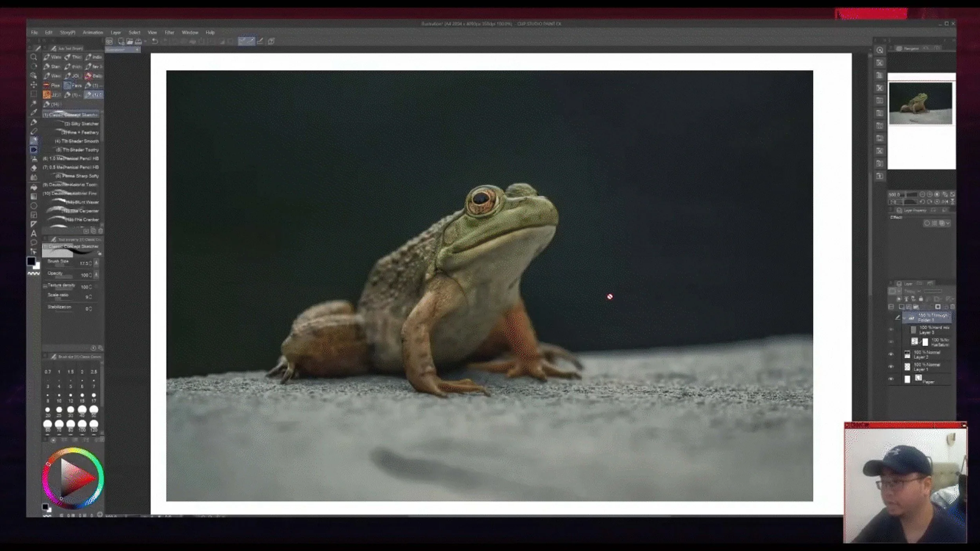Click the Delete layer trash icon

point(953,307)
